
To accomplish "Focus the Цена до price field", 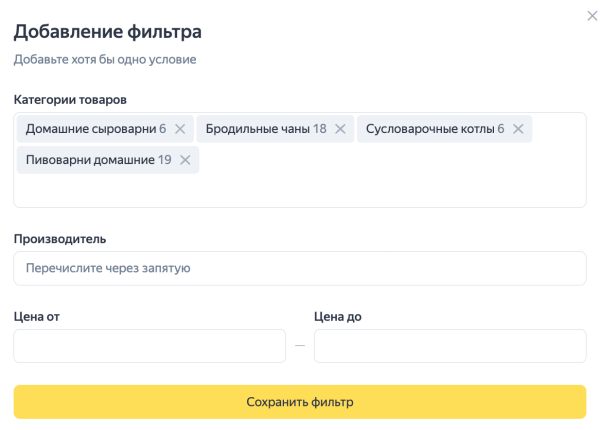I will point(450,346).
